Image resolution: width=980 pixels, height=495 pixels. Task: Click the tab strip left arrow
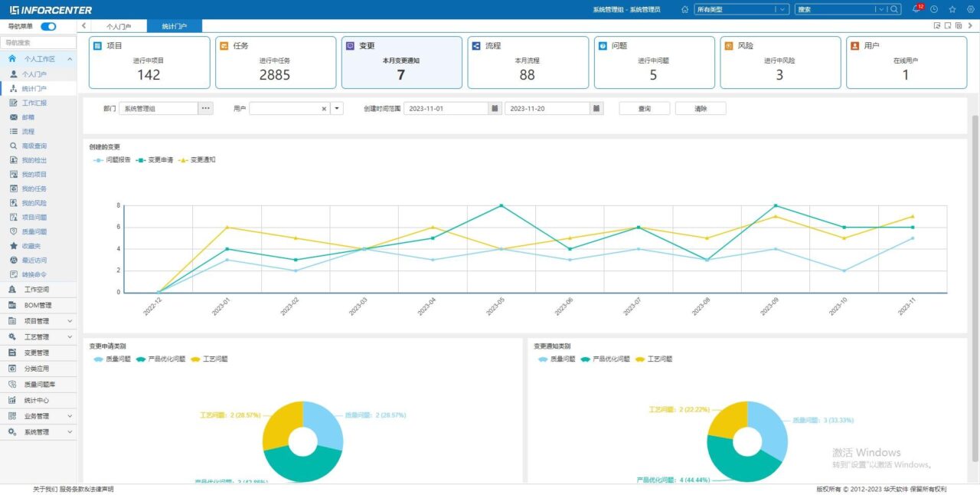(x=83, y=26)
